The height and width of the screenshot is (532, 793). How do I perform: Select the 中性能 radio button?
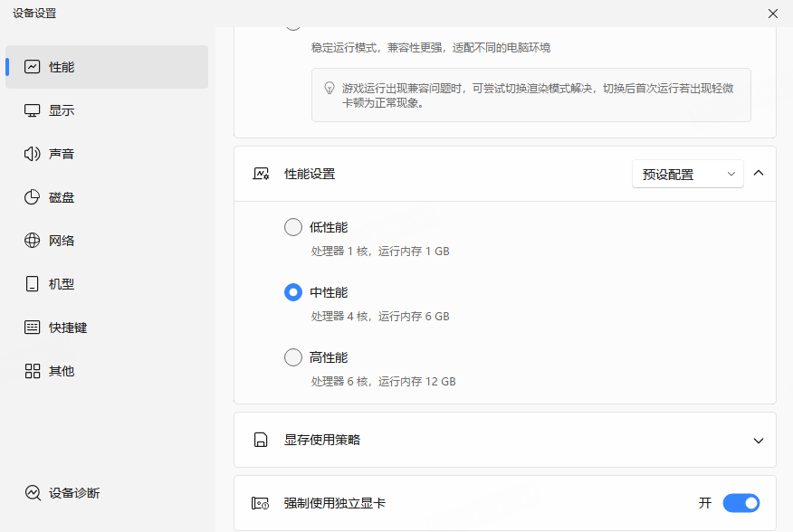[x=293, y=292]
